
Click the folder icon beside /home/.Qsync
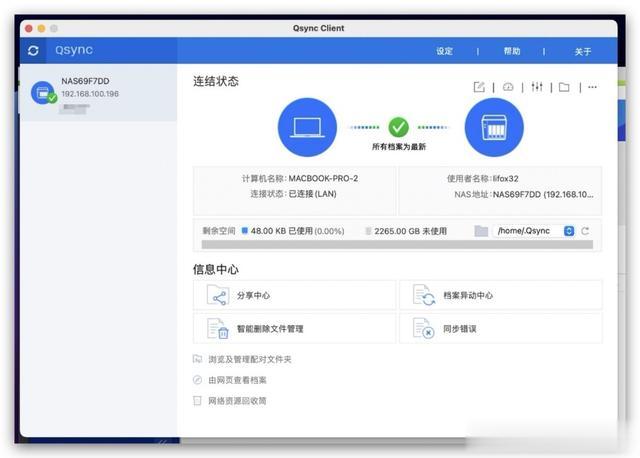point(481,231)
